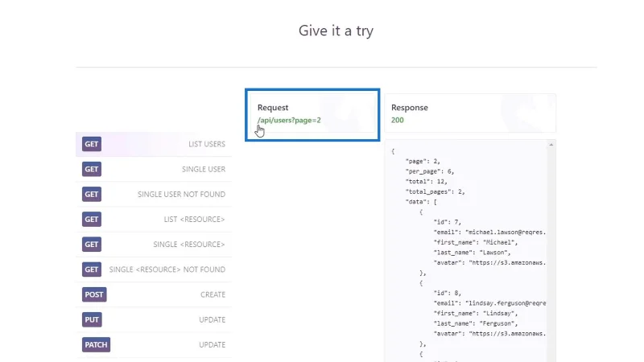The width and height of the screenshot is (644, 362).
Task: Click the avatar URL line under Ferguson
Action: pyautogui.click(x=489, y=334)
